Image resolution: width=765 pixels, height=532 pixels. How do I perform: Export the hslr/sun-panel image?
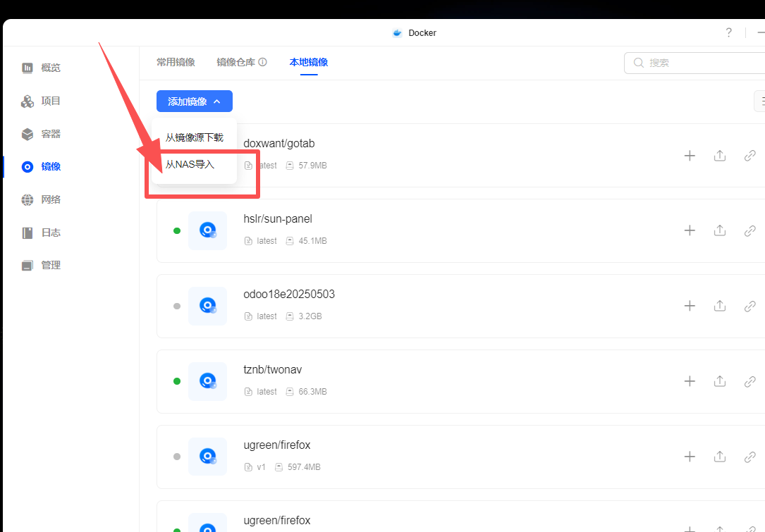pos(719,230)
